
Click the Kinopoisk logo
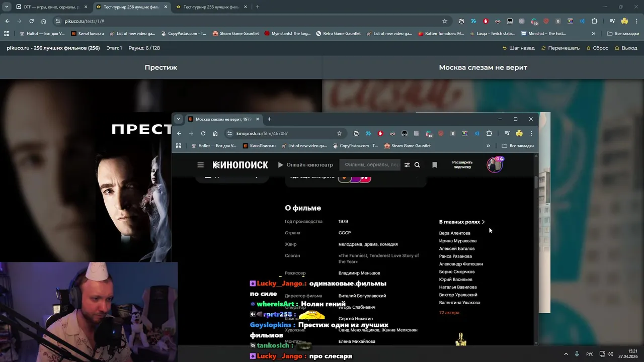pyautogui.click(x=240, y=165)
